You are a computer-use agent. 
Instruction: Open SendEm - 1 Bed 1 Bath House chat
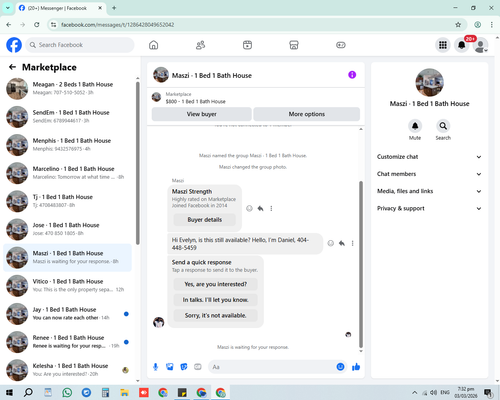[x=68, y=117]
